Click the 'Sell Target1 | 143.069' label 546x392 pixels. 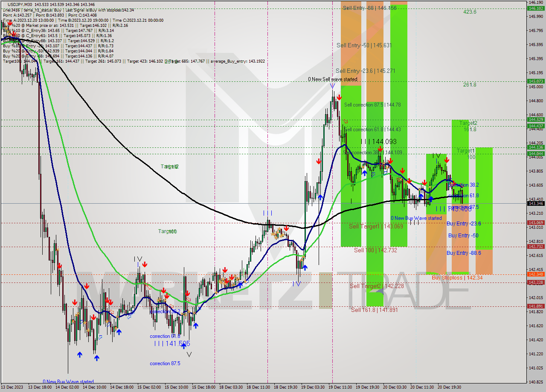[x=376, y=226]
